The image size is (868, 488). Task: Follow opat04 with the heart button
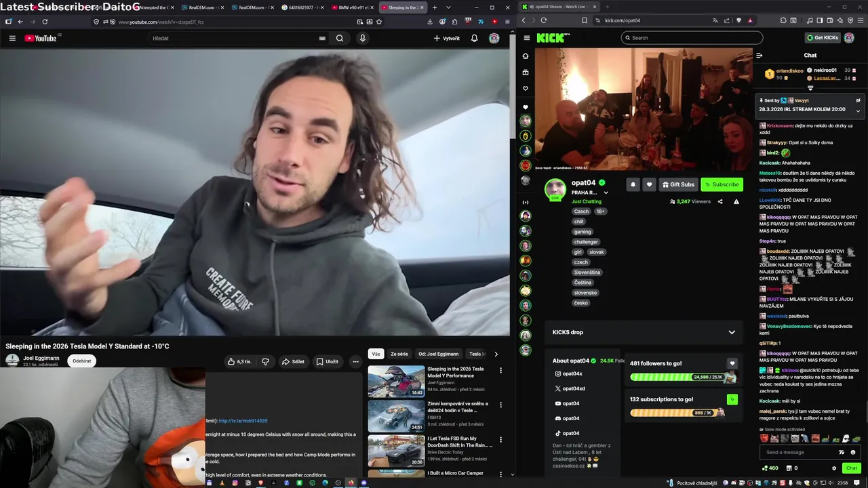[x=649, y=184]
